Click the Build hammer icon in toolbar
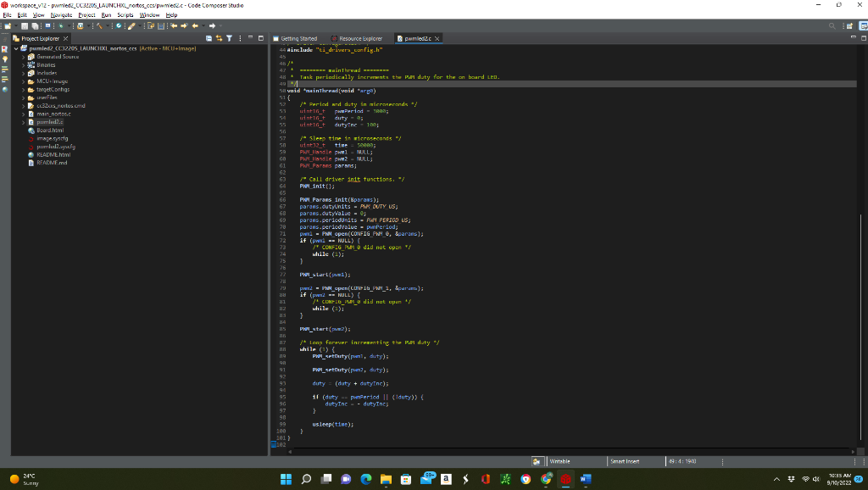868x490 pixels. [x=101, y=26]
